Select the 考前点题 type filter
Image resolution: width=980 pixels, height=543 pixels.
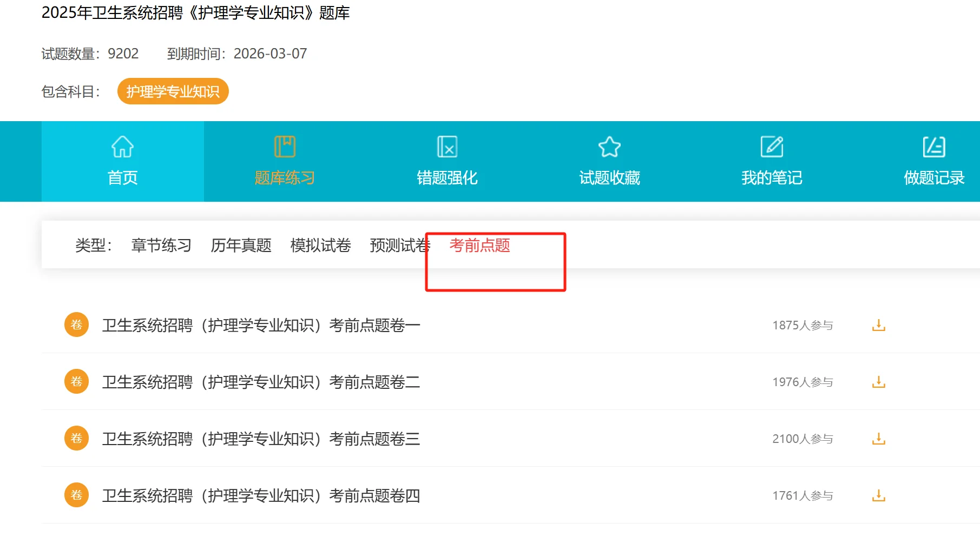coord(479,246)
